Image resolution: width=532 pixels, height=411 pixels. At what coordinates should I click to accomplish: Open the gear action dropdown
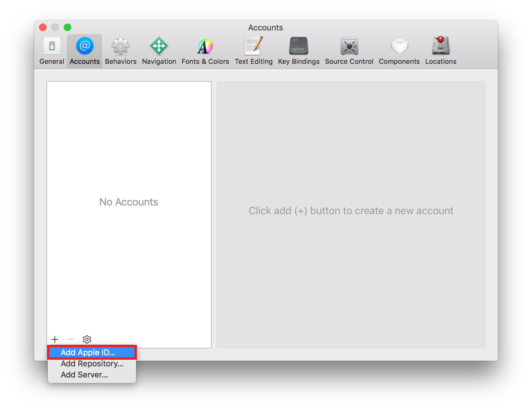pyautogui.click(x=87, y=339)
